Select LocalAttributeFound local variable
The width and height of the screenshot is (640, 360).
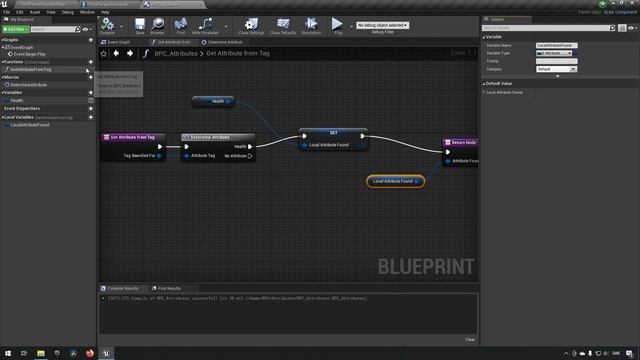click(x=30, y=125)
